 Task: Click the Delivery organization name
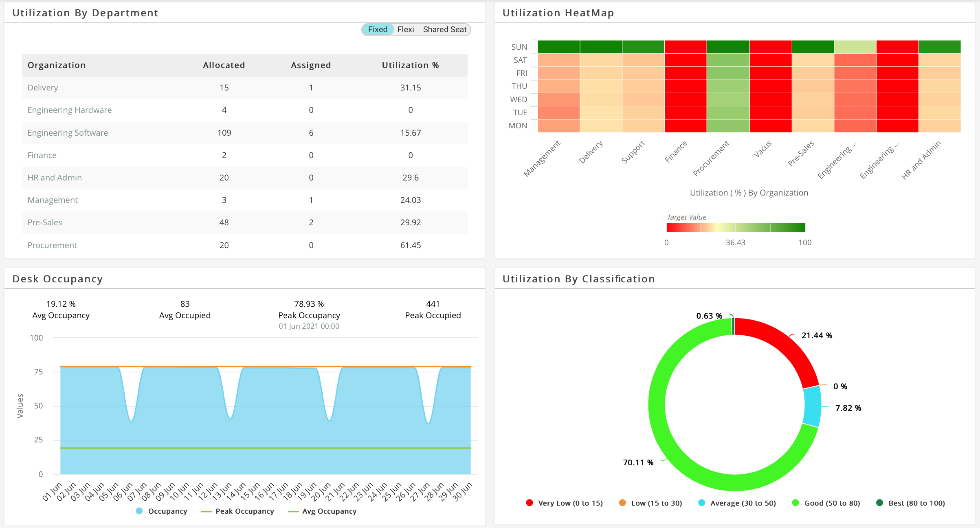pos(43,88)
